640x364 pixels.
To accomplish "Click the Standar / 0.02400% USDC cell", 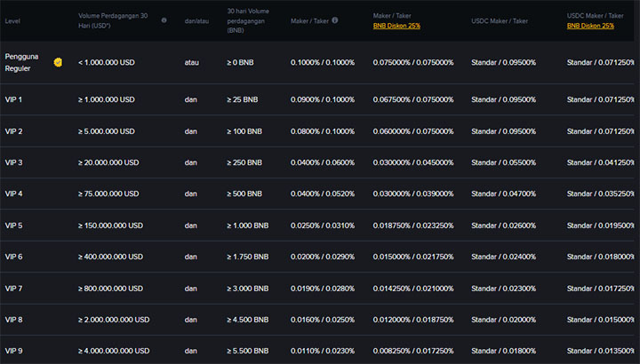I will tap(503, 257).
